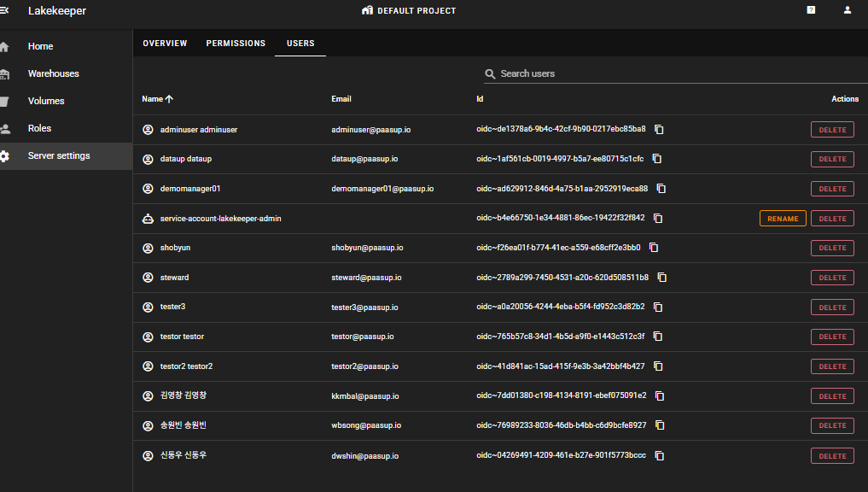Open the user account icon menu
Viewport: 868px width, 492px height.
coord(847,10)
